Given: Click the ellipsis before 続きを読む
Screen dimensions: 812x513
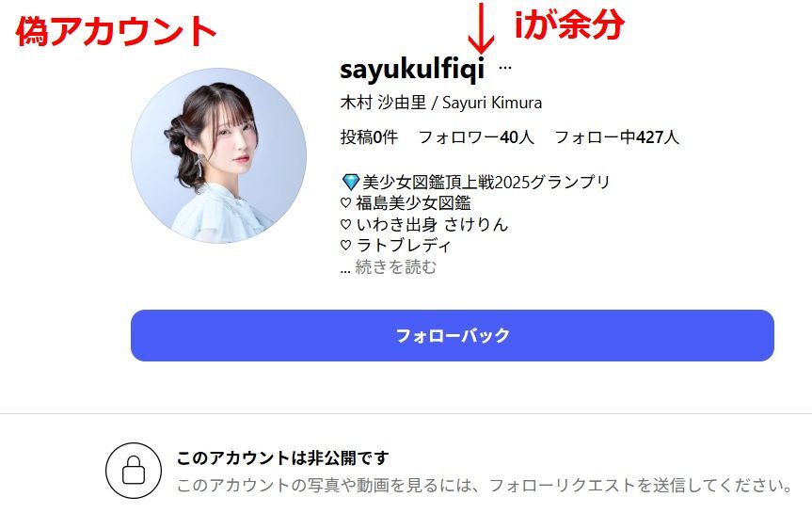Looking at the screenshot, I should click(345, 270).
